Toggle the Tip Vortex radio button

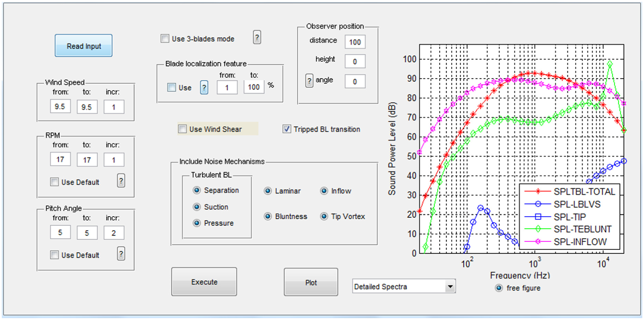(324, 216)
